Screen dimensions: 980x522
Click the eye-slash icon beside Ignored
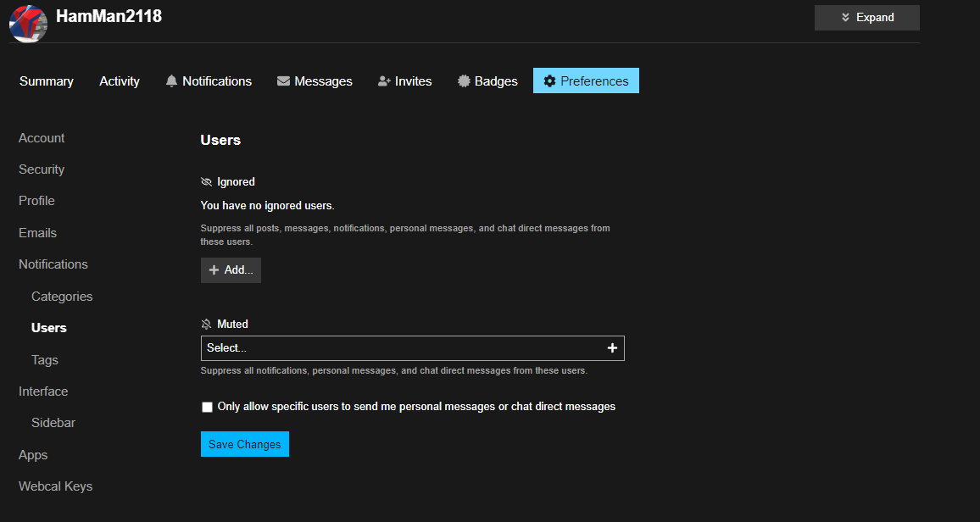tap(206, 181)
